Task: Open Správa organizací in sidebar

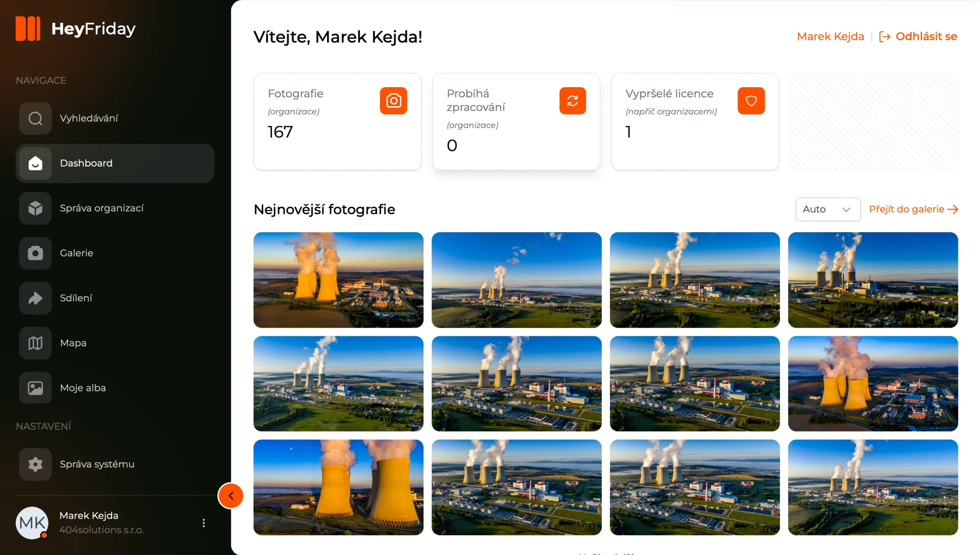Action: tap(115, 208)
